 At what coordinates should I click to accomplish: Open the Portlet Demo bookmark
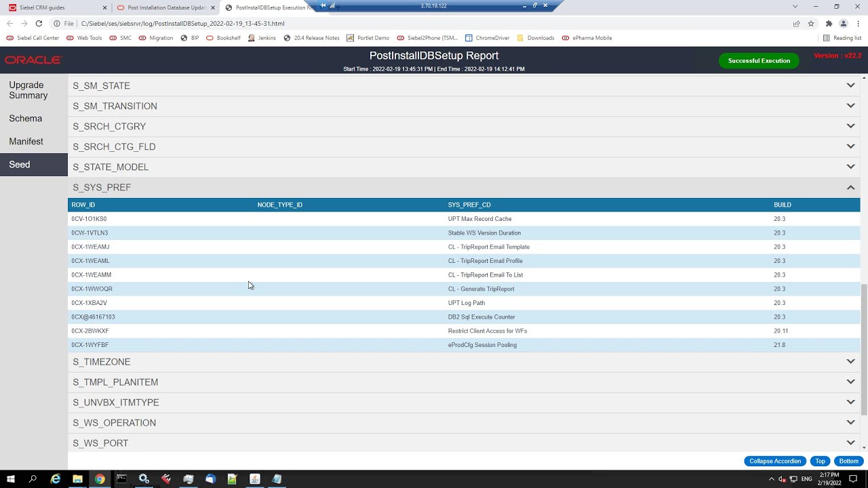(x=368, y=38)
